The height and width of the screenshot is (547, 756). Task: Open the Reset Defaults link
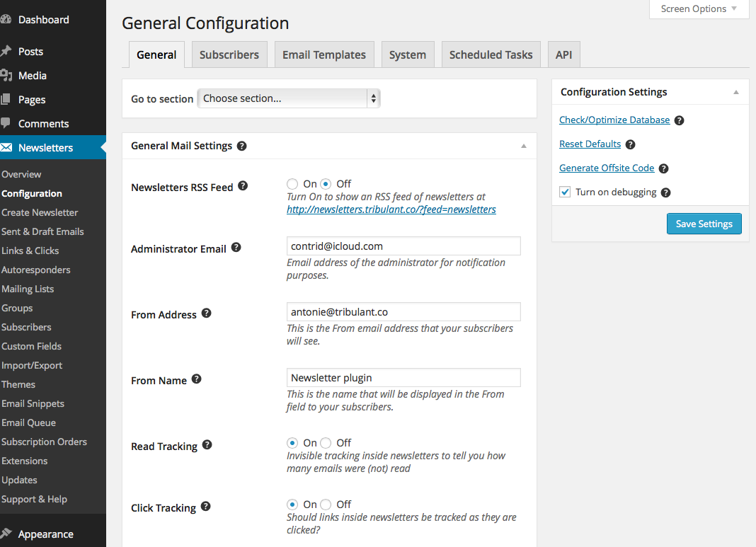tap(590, 144)
